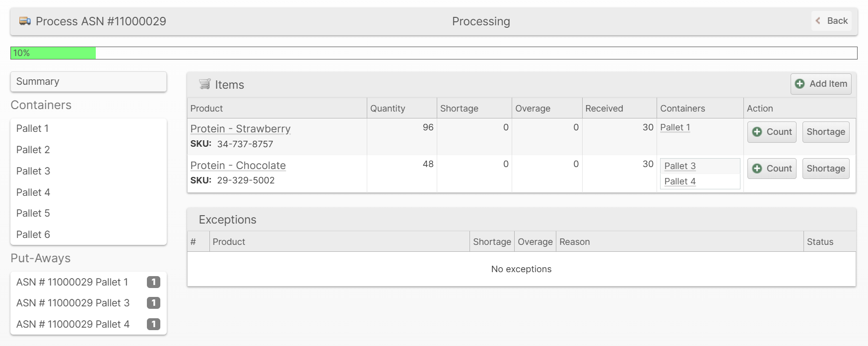Viewport: 868px width, 346px height.
Task: Report Shortage for Protein - Chocolate
Action: click(825, 169)
